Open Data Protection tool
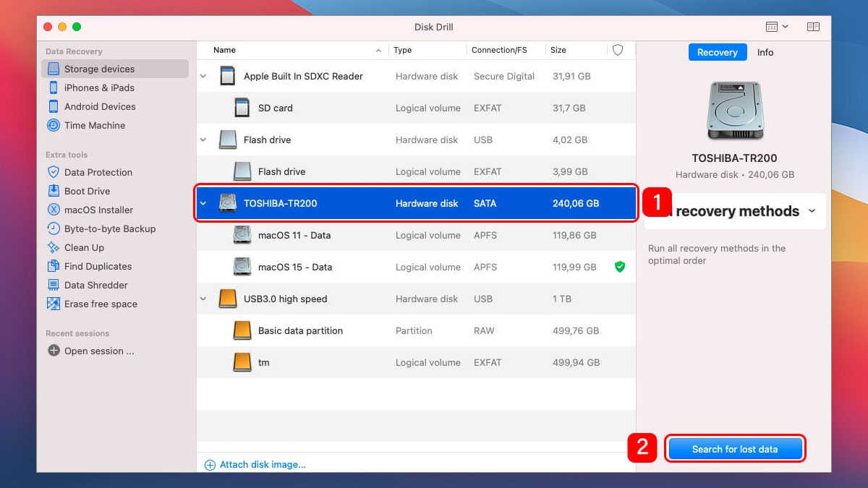This screenshot has width=868, height=488. pos(98,172)
